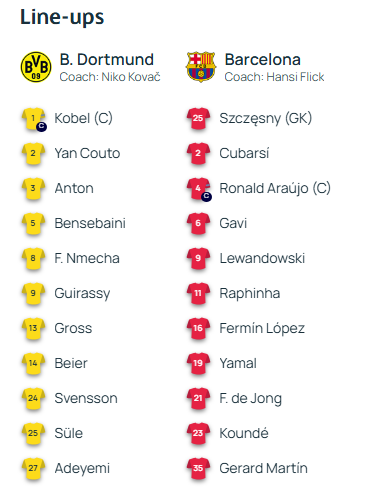Select player Bensebaini

click(x=90, y=223)
